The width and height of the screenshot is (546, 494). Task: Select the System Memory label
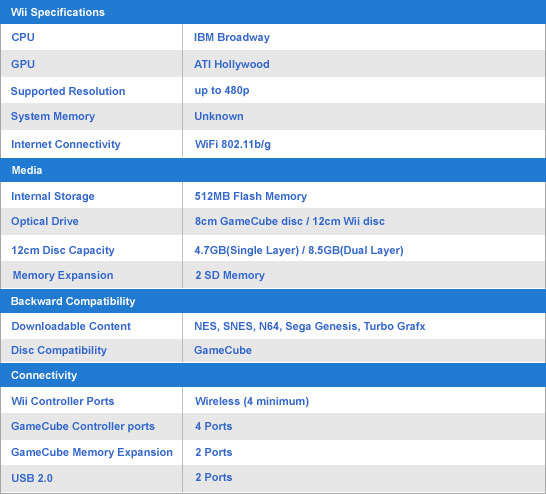click(x=53, y=116)
